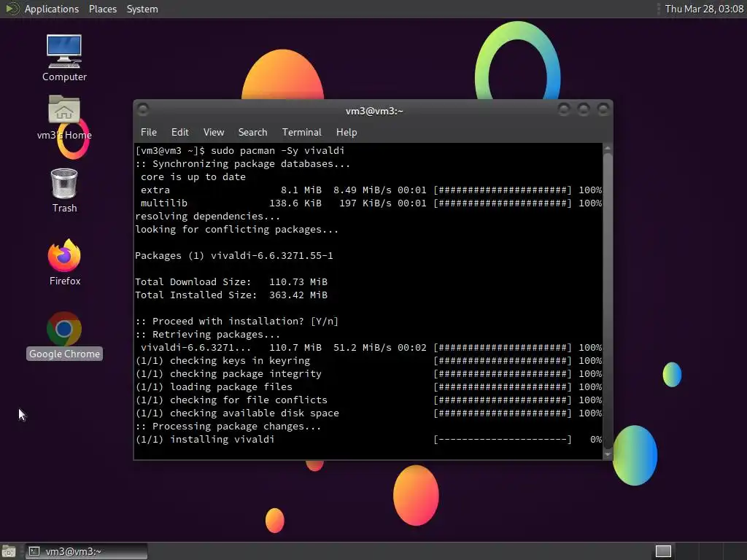Open the Applications menu in the top panel

point(52,9)
